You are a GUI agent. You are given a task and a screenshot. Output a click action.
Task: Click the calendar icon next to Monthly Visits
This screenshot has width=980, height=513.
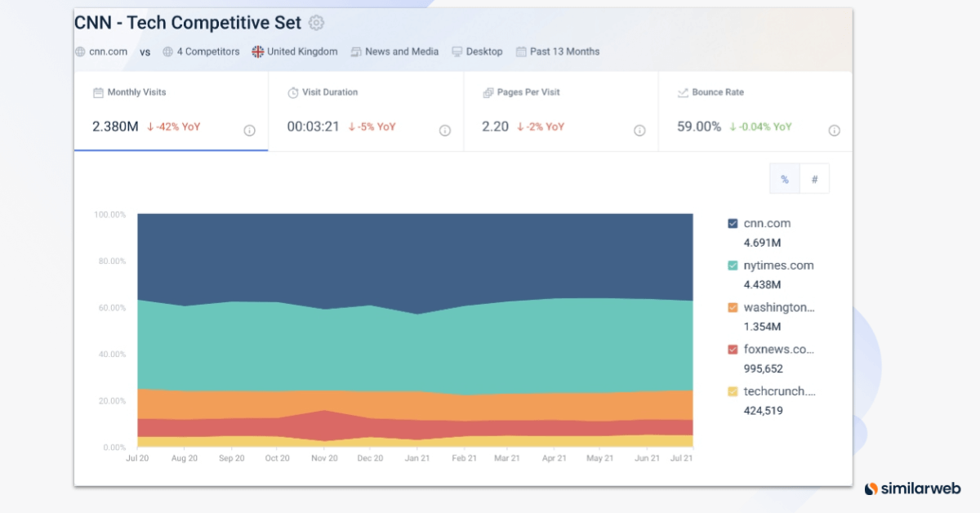point(97,92)
